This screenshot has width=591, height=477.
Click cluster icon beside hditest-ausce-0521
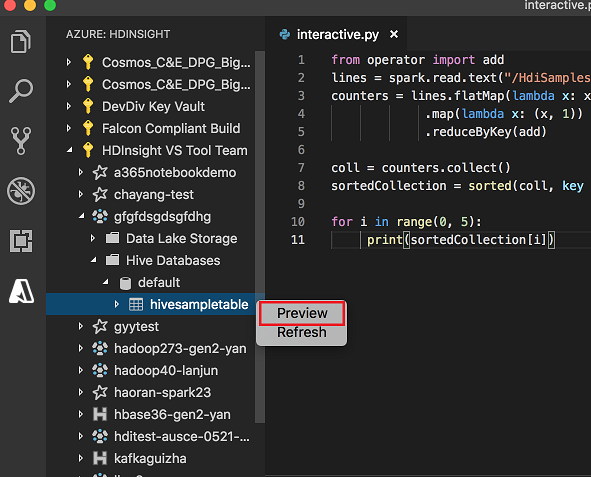coord(100,436)
